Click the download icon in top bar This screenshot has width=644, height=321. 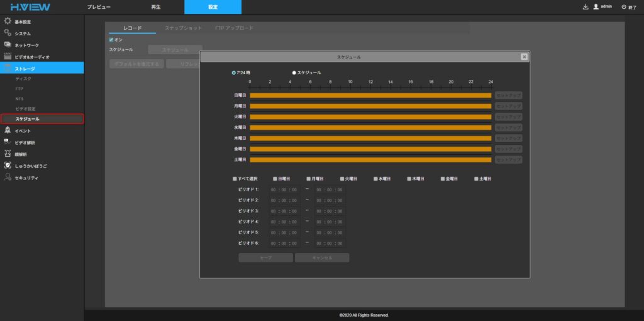pos(586,7)
